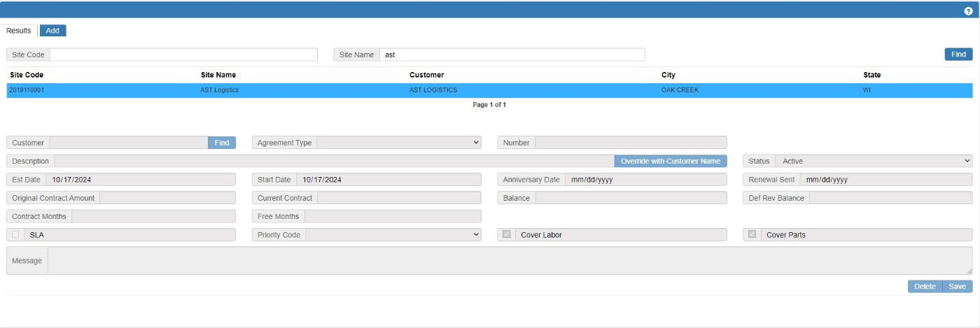This screenshot has width=980, height=328.
Task: Click the help question mark icon
Action: tap(968, 11)
